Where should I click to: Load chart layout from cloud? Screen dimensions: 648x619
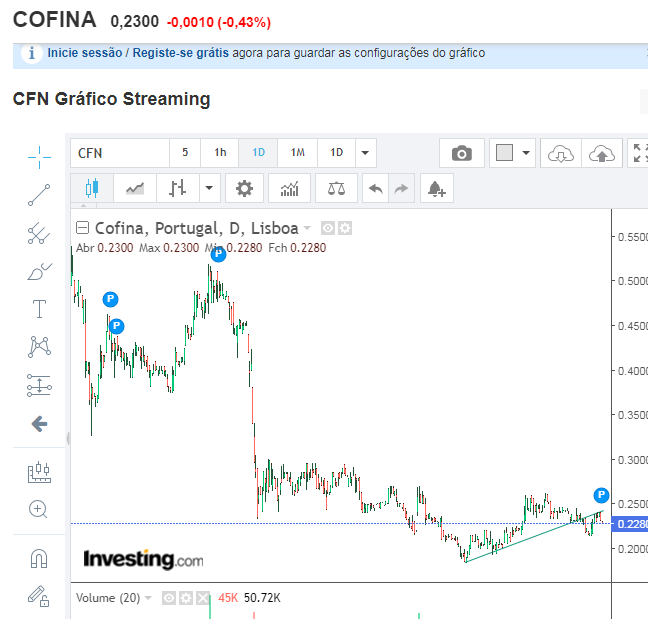561,153
